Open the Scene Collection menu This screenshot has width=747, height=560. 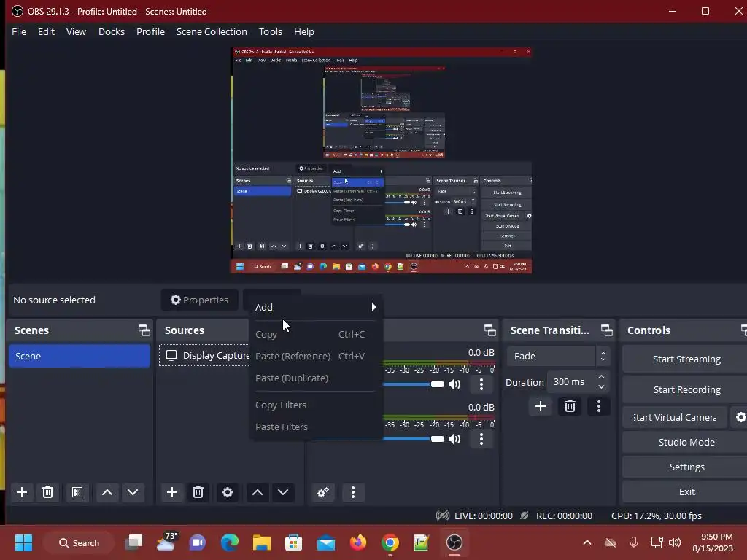212,31
